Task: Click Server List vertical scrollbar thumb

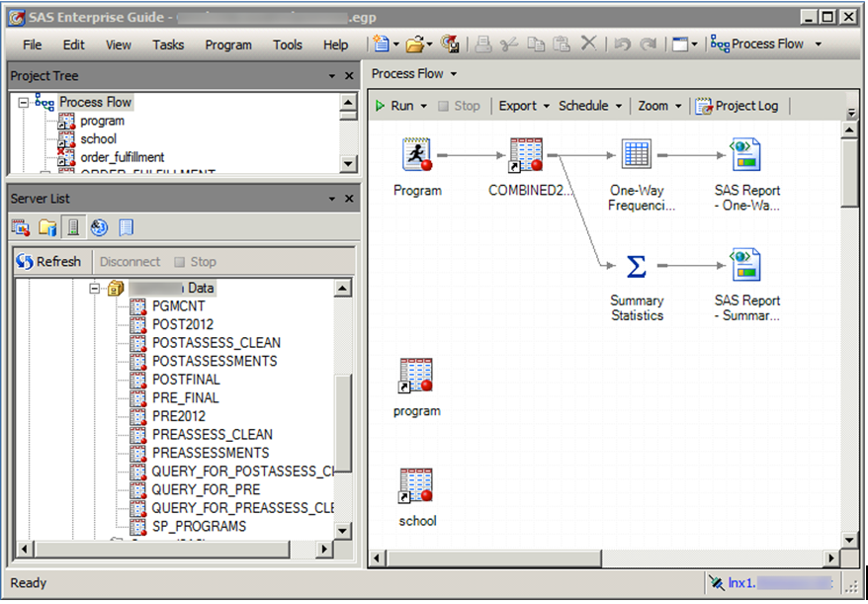Action: click(x=343, y=423)
